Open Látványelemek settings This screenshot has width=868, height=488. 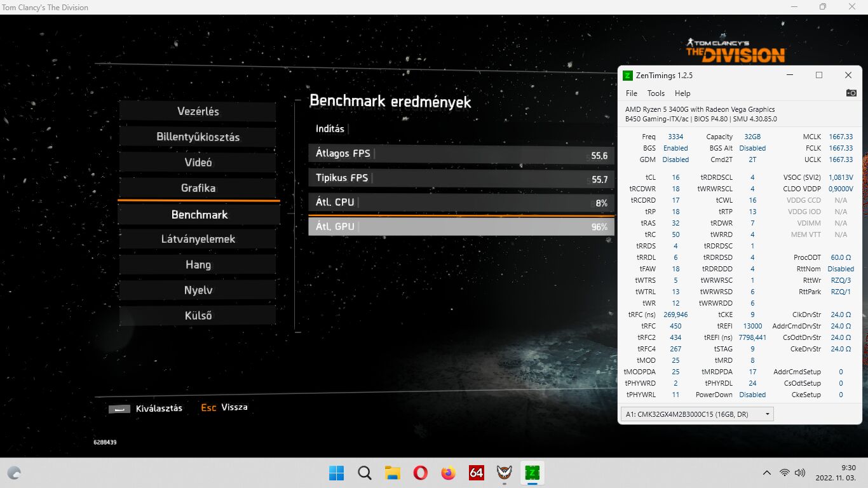pos(198,239)
